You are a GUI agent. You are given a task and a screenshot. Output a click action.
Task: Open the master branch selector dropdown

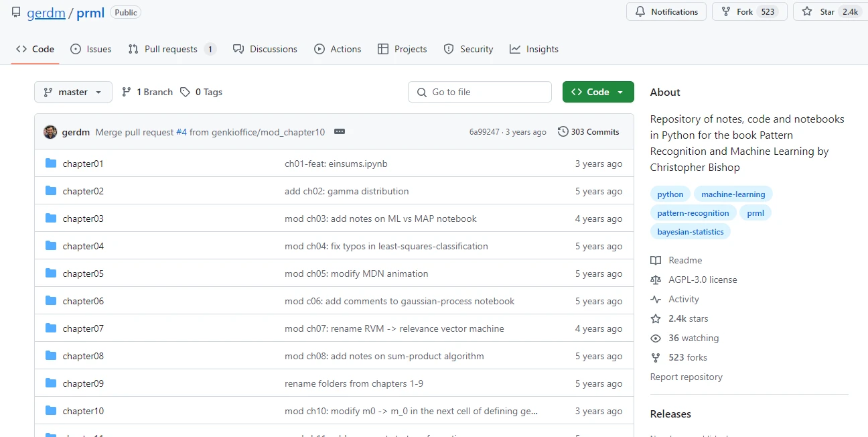pyautogui.click(x=73, y=92)
